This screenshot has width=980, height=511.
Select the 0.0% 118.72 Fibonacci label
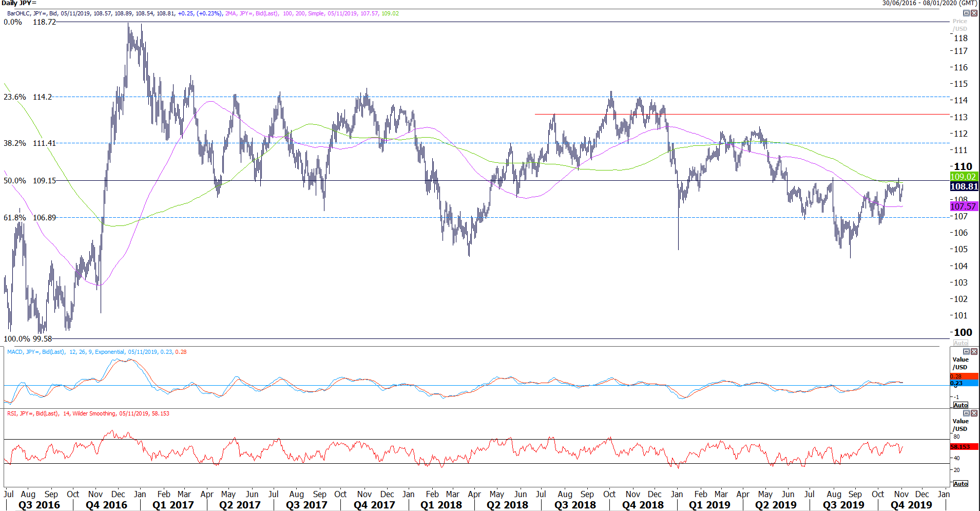[30, 22]
